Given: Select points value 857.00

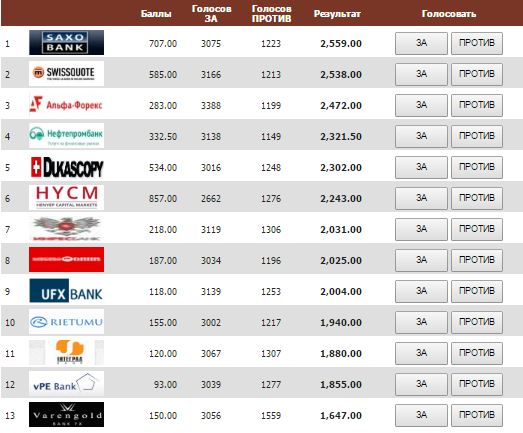Looking at the screenshot, I should tap(163, 198).
